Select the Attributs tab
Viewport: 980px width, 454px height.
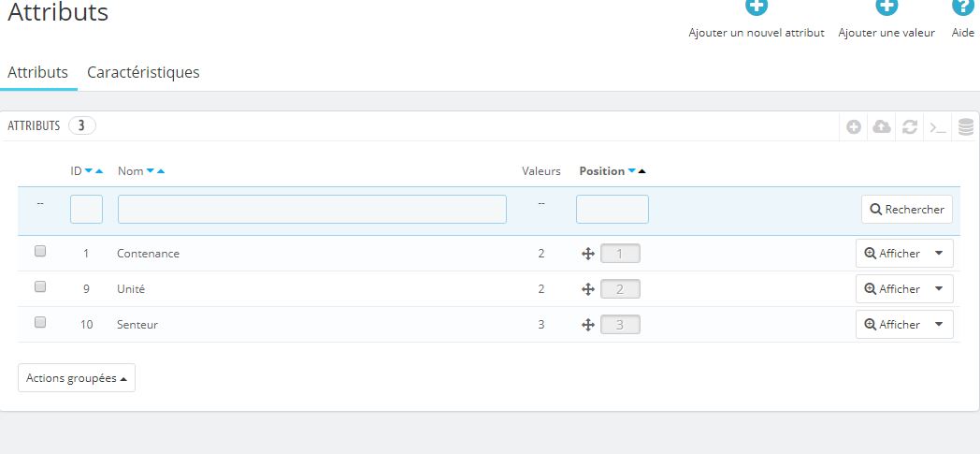(38, 72)
